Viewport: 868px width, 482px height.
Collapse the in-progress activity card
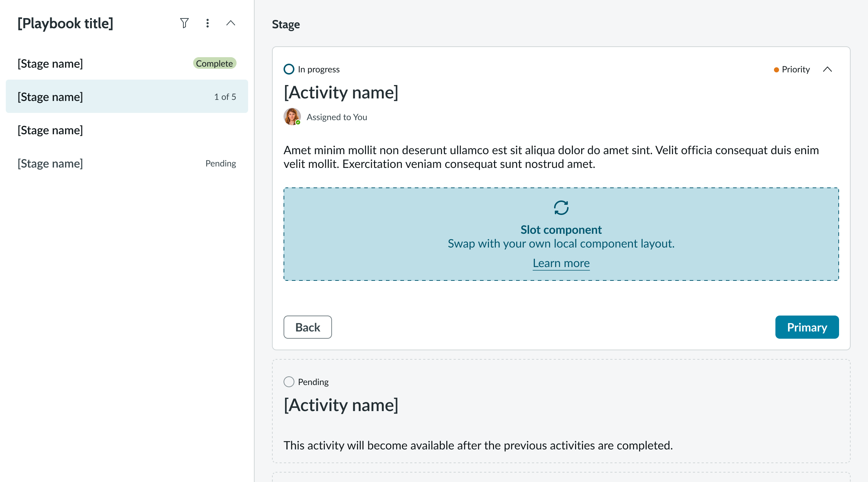click(x=827, y=69)
